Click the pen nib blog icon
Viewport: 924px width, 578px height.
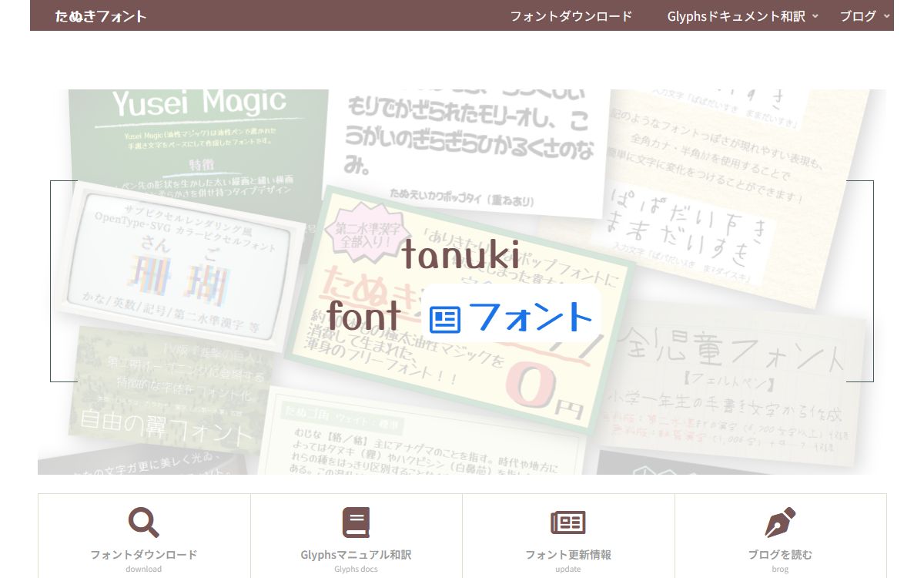tap(780, 523)
